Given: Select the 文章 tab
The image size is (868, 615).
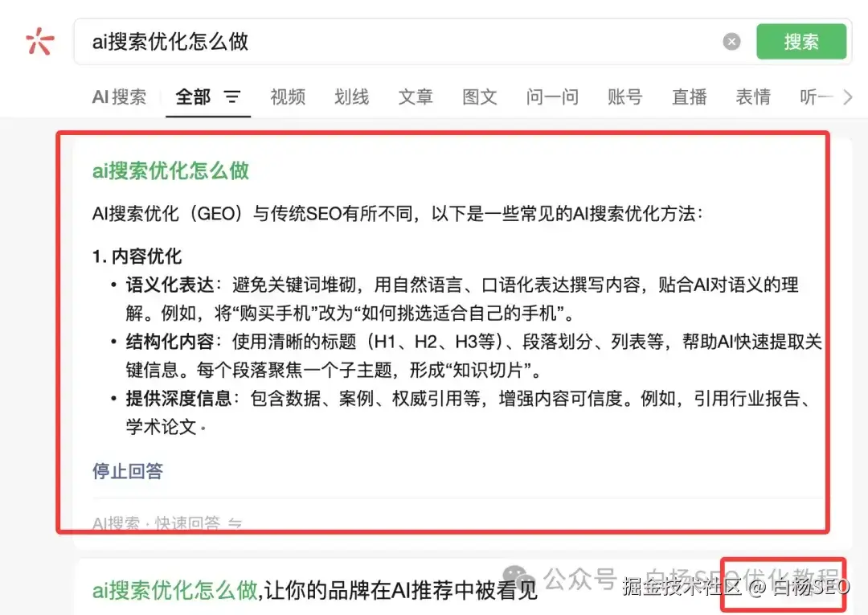Looking at the screenshot, I should pos(416,96).
